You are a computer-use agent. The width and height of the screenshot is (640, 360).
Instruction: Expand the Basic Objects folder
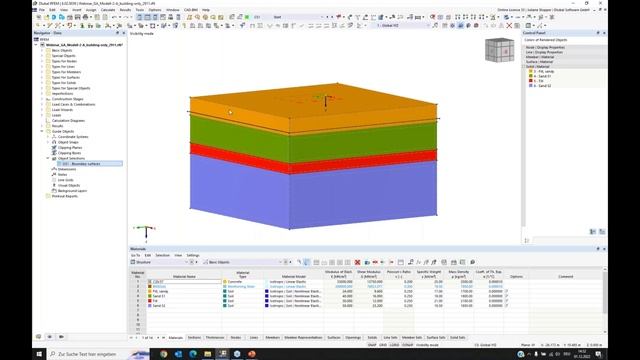42,50
